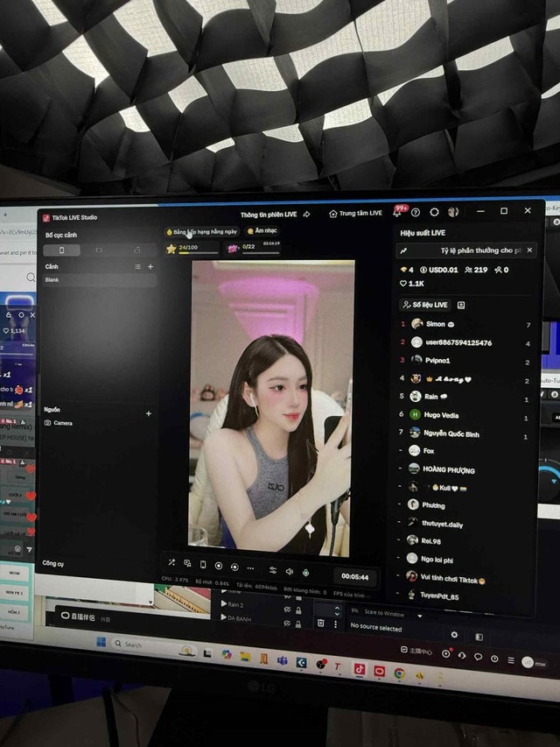Open Thông tin phiên LIVE info

coord(269,215)
